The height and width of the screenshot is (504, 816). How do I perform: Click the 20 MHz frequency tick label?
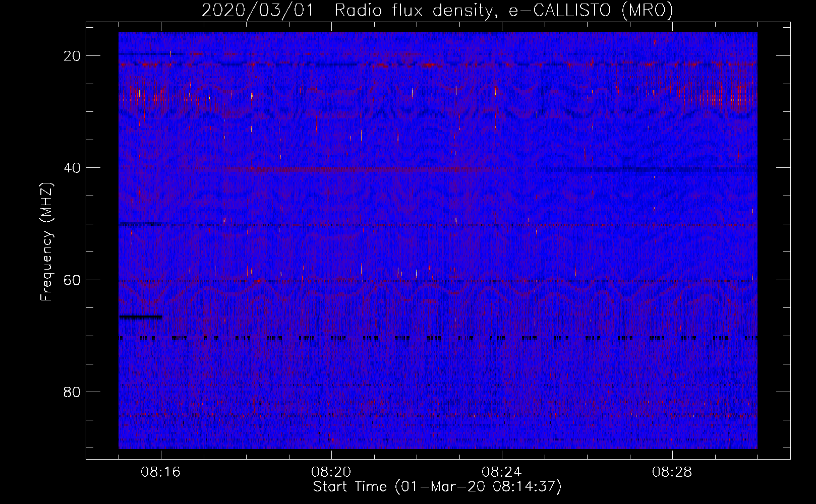72,56
